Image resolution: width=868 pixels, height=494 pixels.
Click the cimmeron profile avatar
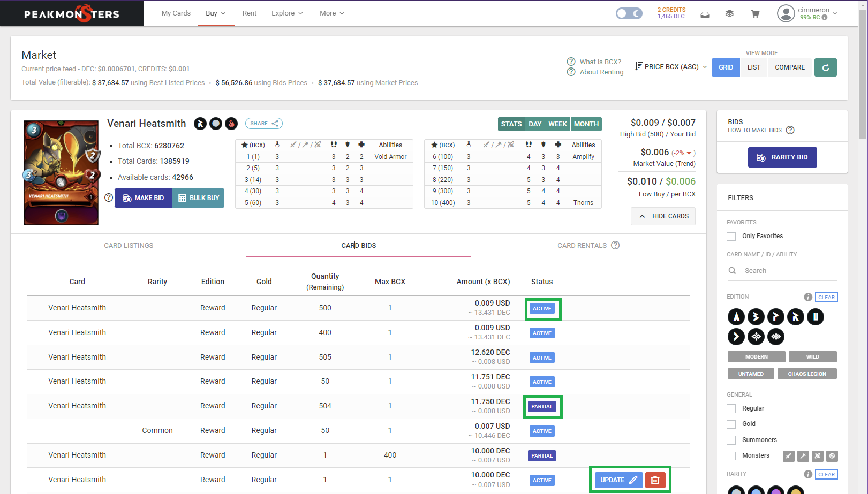(x=786, y=13)
